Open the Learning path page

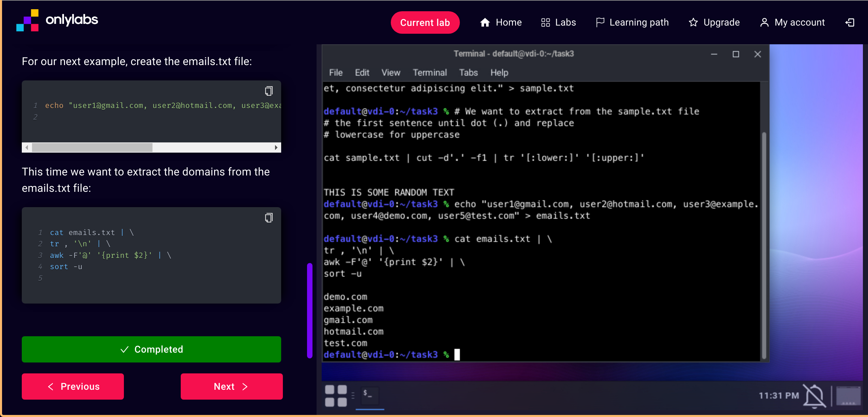(x=632, y=22)
